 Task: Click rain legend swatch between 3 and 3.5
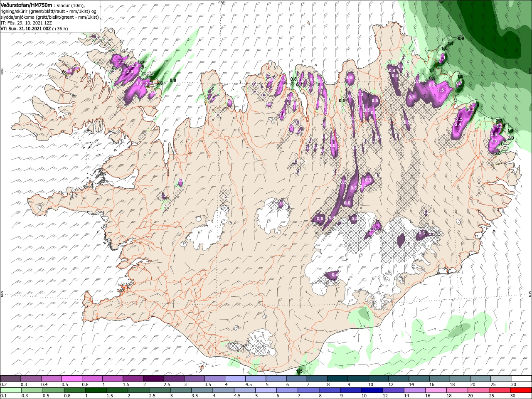[x=181, y=390]
